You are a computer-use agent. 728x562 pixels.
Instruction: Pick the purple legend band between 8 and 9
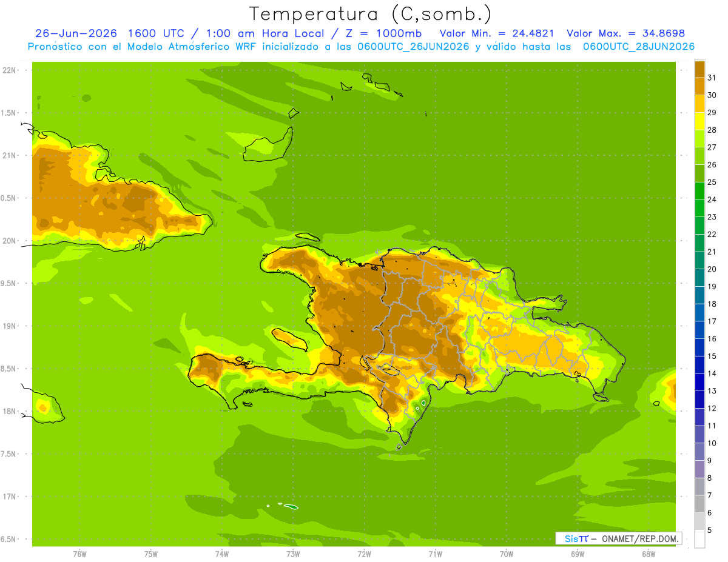pyautogui.click(x=699, y=469)
